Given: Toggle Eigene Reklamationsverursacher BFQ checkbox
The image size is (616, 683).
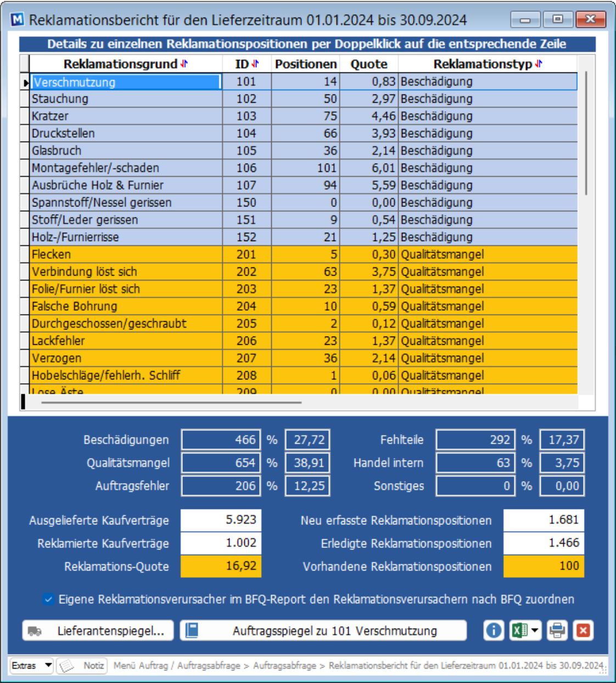Looking at the screenshot, I should 49,599.
